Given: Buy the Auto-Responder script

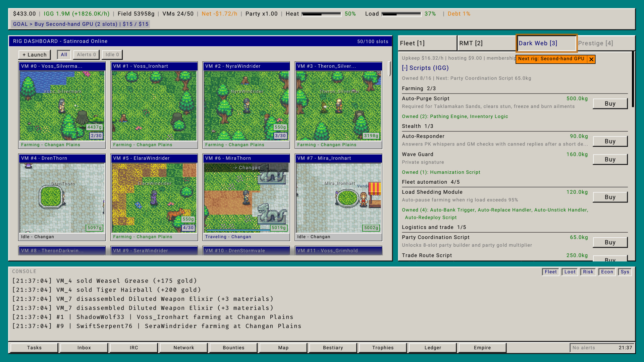Looking at the screenshot, I should [x=610, y=141].
